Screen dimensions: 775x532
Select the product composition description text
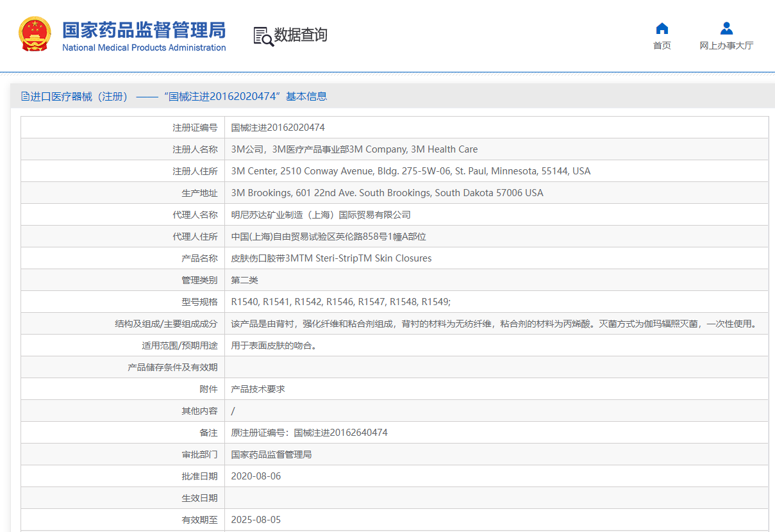pos(494,324)
